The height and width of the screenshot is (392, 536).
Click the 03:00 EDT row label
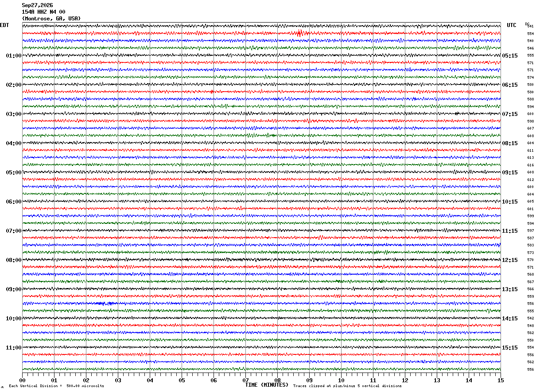[x=13, y=114]
